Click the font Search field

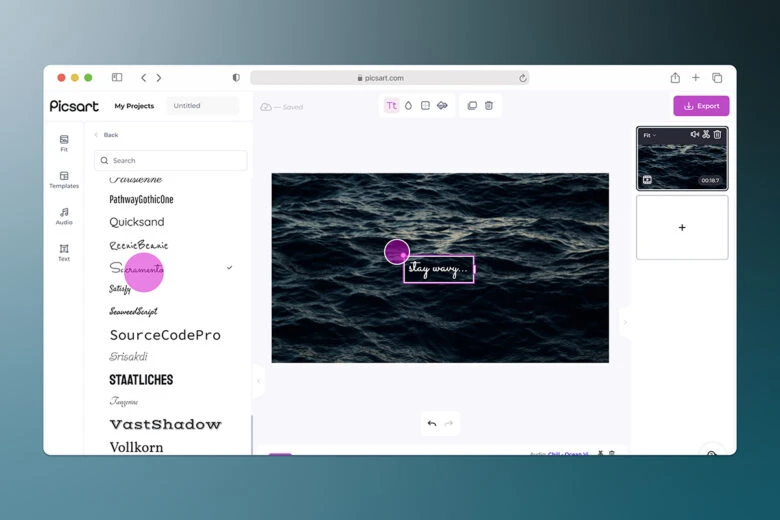tap(170, 160)
